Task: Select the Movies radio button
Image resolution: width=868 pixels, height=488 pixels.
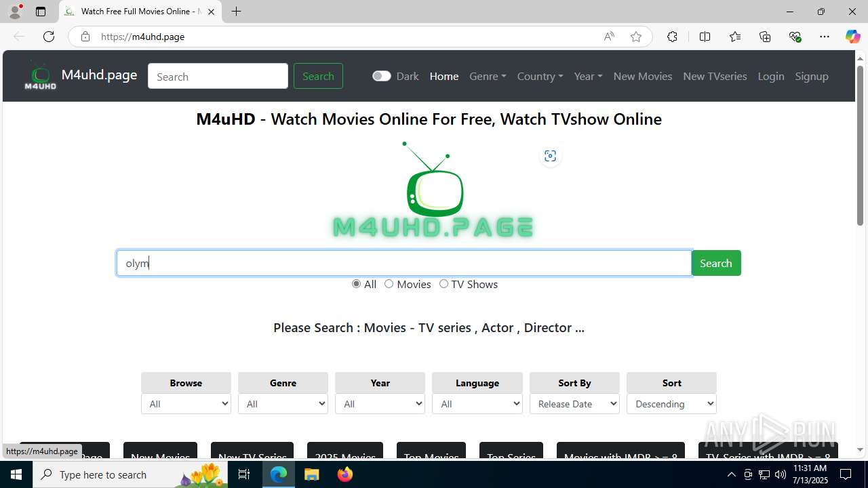Action: pyautogui.click(x=389, y=284)
